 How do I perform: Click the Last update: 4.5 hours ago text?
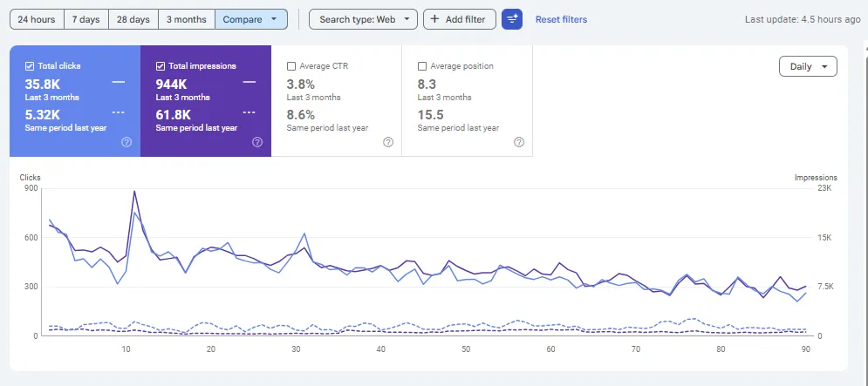click(x=803, y=19)
